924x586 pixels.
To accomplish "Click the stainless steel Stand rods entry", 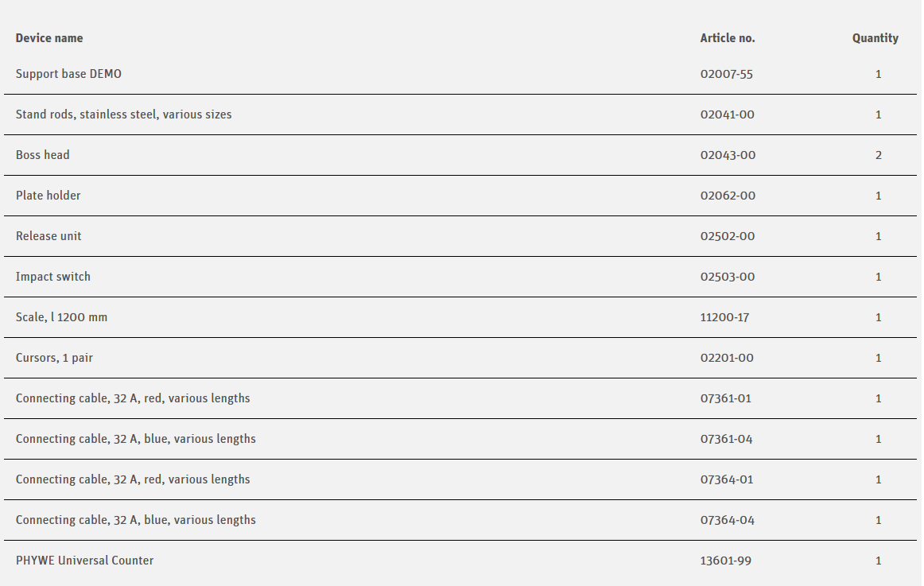I will point(123,114).
